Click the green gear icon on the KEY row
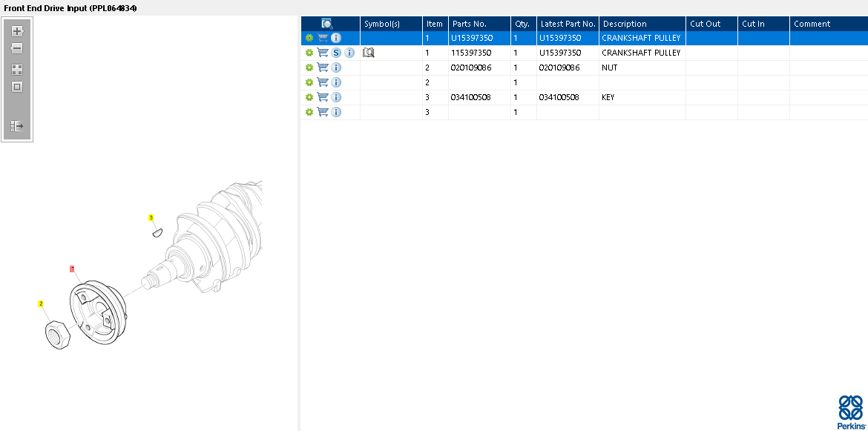The image size is (868, 431). click(x=309, y=97)
